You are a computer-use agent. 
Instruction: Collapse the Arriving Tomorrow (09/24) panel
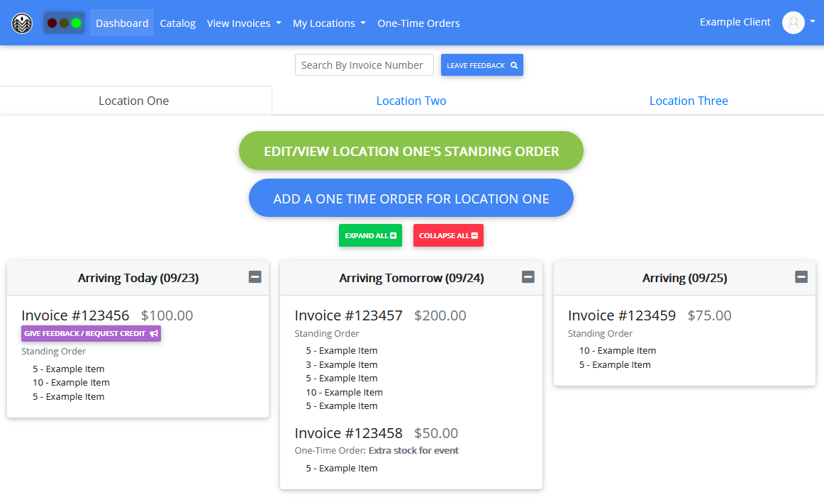(x=528, y=277)
